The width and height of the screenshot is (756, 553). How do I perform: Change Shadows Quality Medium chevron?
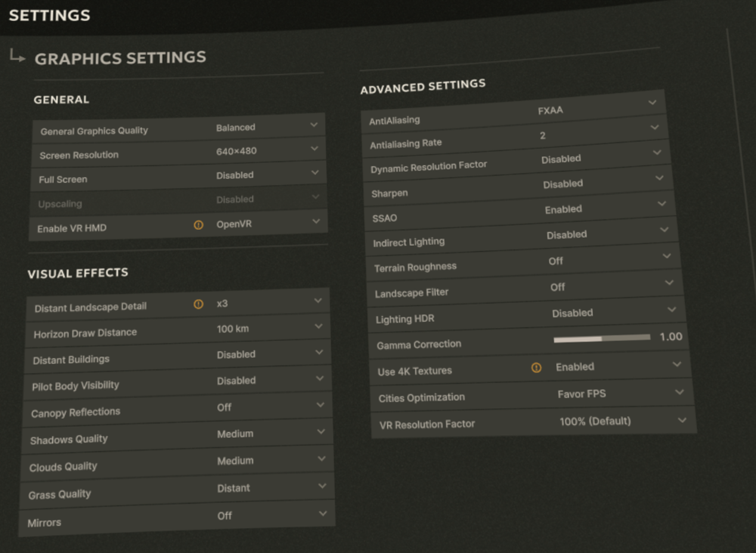point(321,431)
